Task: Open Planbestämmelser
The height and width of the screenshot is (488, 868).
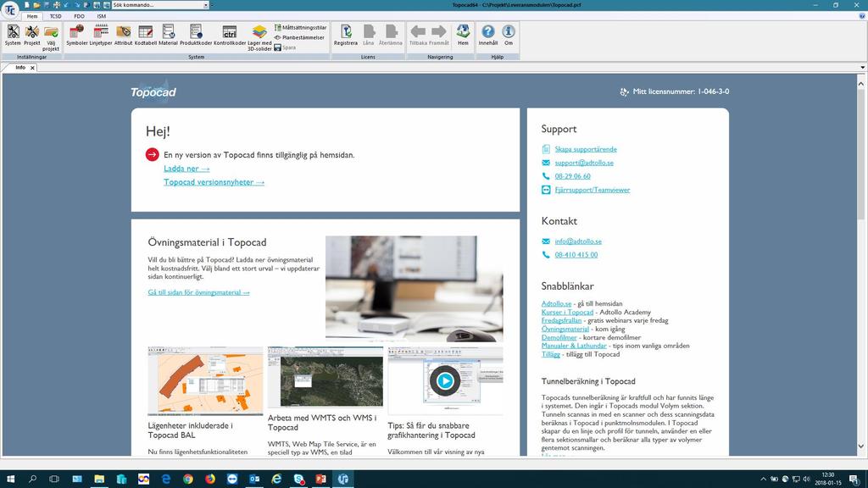Action: pyautogui.click(x=299, y=37)
